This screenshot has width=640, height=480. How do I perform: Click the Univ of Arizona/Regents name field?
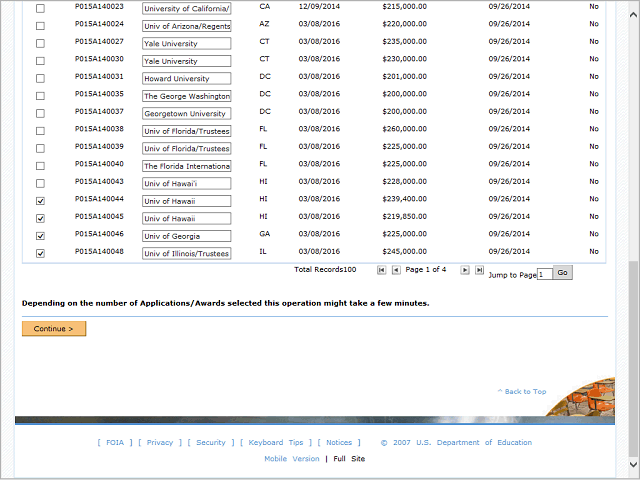click(x=187, y=26)
